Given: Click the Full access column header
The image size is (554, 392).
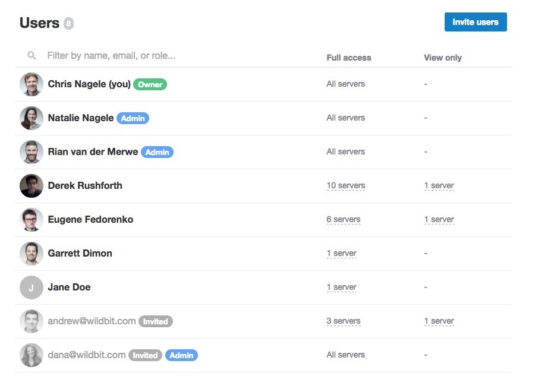Looking at the screenshot, I should pyautogui.click(x=348, y=58).
